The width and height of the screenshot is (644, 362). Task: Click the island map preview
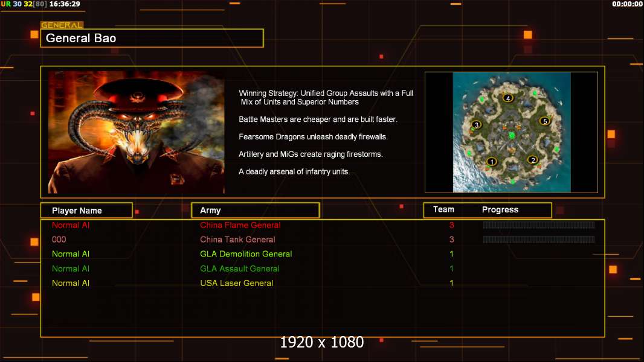[x=511, y=132]
